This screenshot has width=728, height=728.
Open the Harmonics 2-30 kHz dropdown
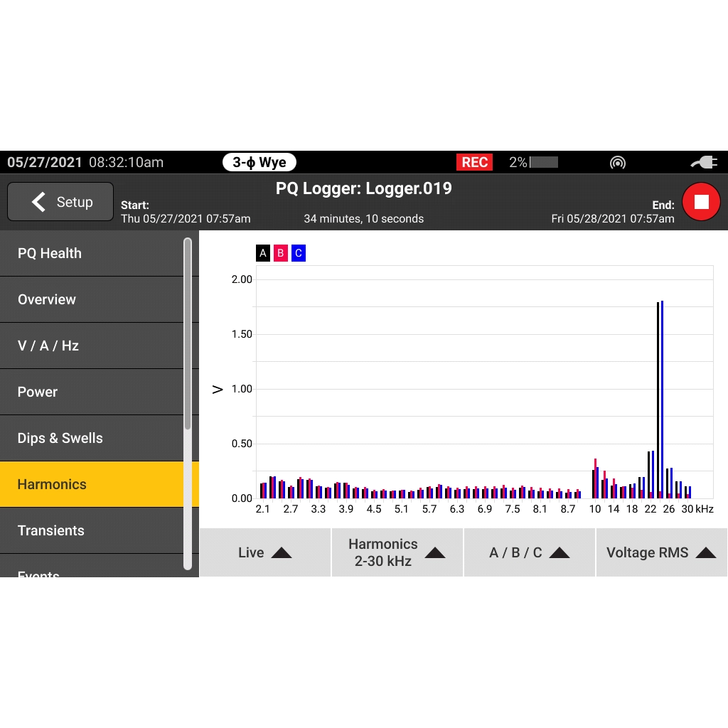[397, 552]
